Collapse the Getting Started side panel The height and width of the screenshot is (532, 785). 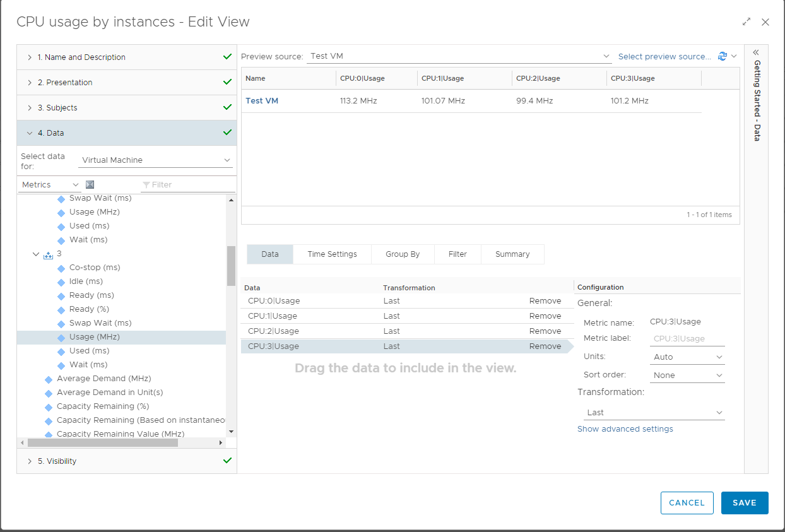(x=756, y=52)
